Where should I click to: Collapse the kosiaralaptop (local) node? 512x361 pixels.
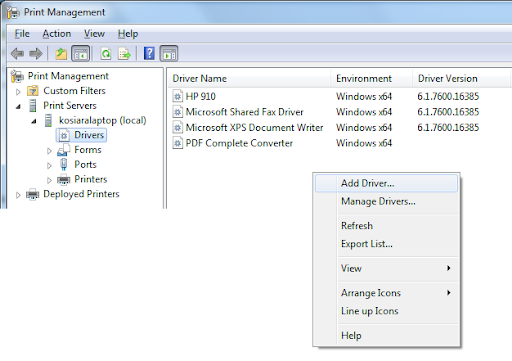[34, 121]
